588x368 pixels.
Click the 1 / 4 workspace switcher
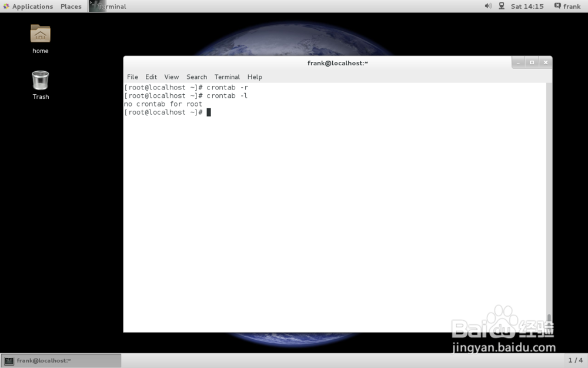click(x=576, y=360)
